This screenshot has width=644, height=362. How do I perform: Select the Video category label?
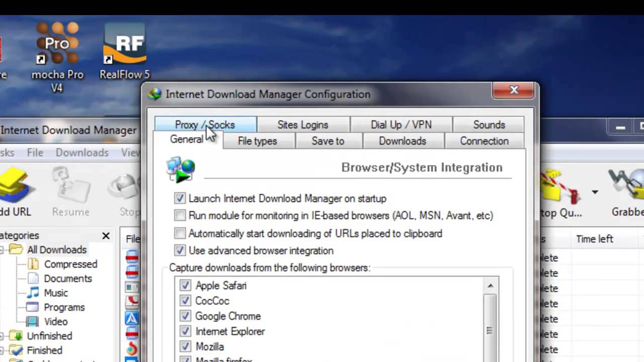[x=55, y=321]
